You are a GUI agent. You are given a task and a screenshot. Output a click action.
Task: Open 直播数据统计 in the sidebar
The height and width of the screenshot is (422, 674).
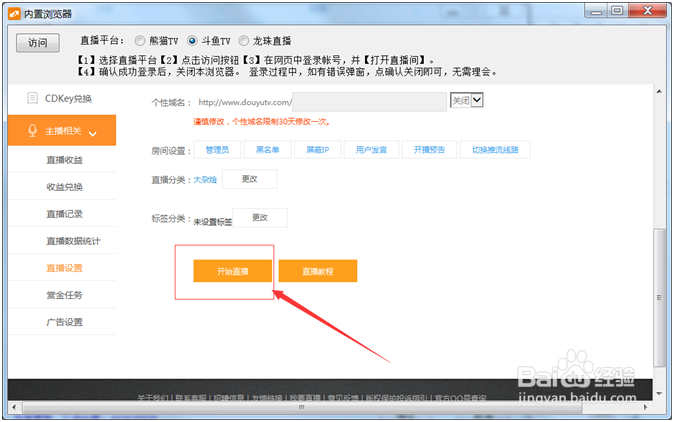pos(74,241)
